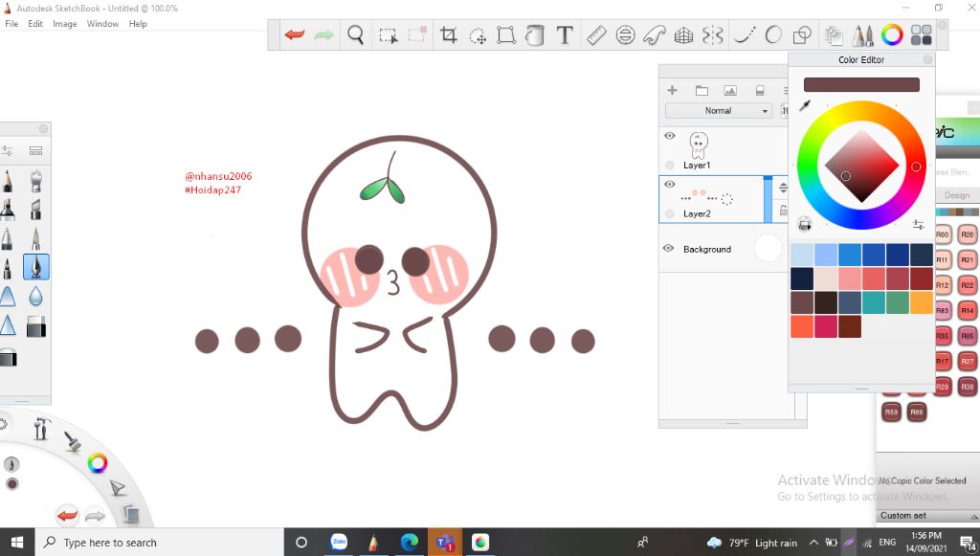Image resolution: width=980 pixels, height=556 pixels.
Task: Open the Perspective Guides tool
Action: 683,35
